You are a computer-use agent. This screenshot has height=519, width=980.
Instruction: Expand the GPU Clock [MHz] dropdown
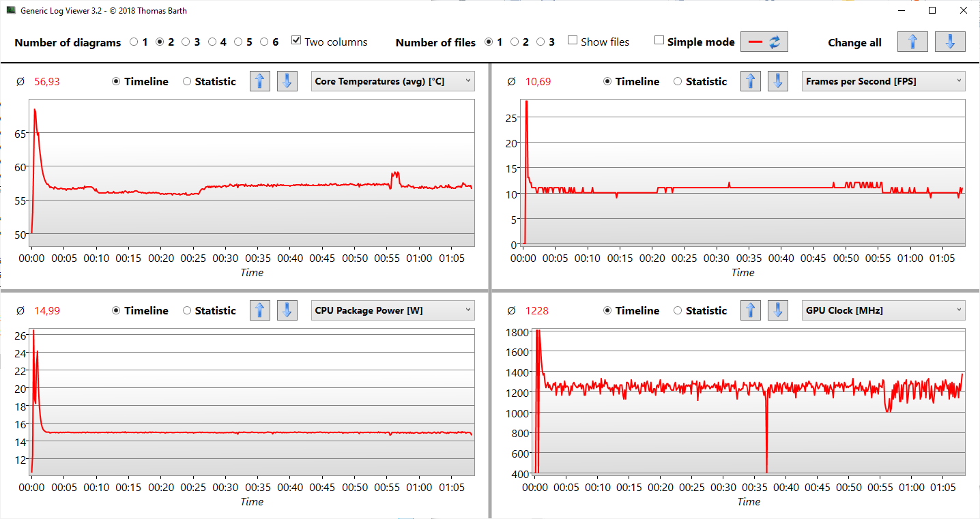(883, 310)
